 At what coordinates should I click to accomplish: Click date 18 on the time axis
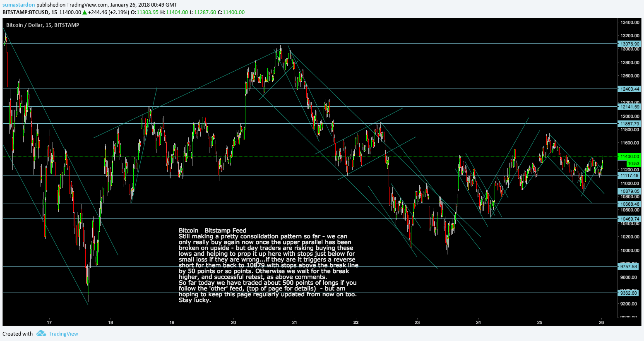(111, 322)
